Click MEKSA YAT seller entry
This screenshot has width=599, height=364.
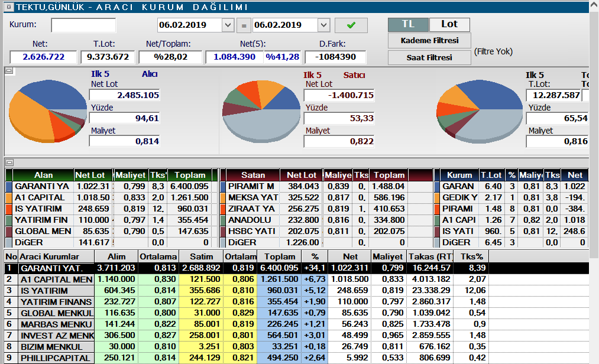coord(253,198)
